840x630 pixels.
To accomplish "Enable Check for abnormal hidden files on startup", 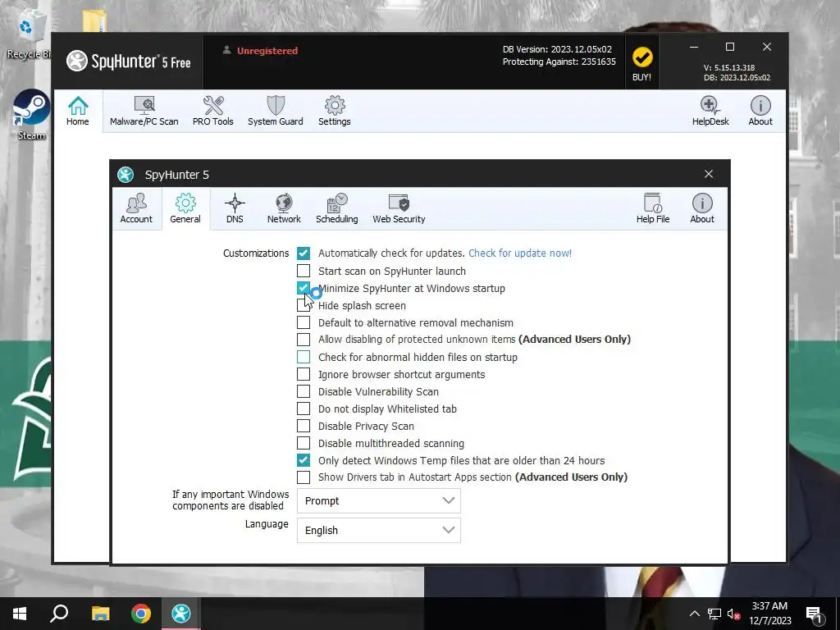I will 304,357.
